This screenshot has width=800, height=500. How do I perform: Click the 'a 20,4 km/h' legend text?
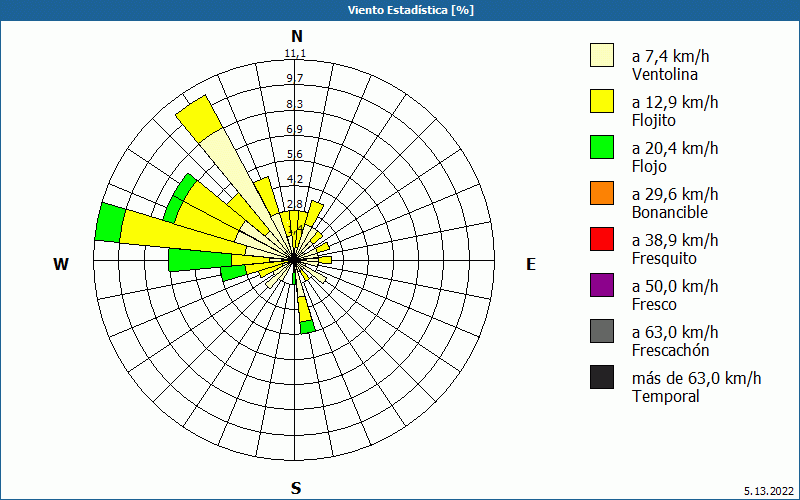click(x=675, y=148)
